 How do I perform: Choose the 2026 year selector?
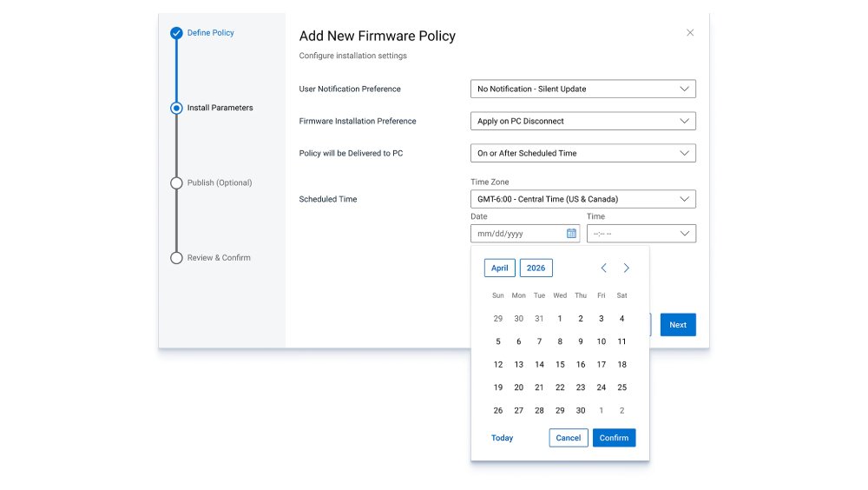(536, 268)
